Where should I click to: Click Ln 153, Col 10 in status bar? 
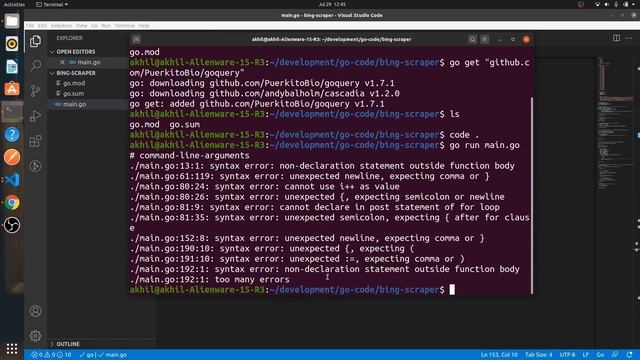coord(499,355)
